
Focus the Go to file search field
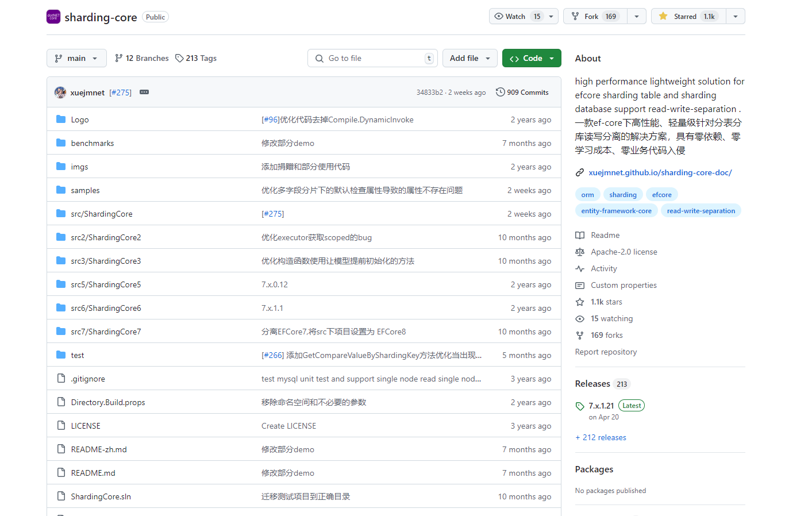(372, 58)
